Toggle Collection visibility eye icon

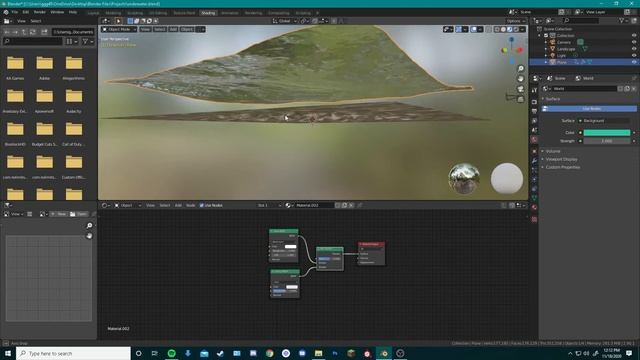(634, 36)
